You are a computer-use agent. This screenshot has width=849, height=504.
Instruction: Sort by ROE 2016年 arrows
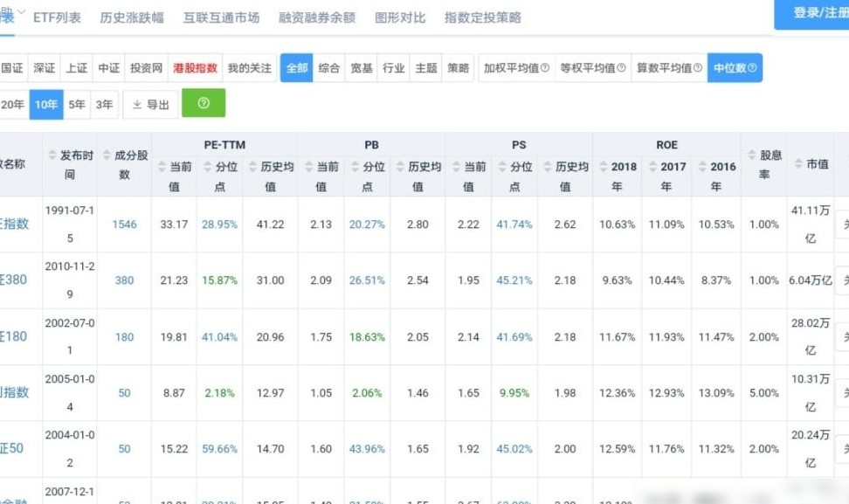pos(702,167)
